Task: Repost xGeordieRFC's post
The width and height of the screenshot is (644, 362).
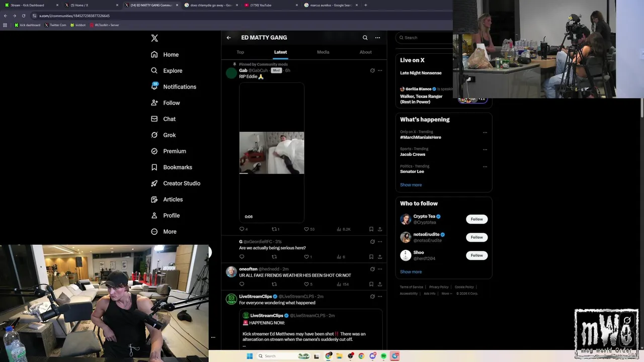Action: tap(274, 257)
